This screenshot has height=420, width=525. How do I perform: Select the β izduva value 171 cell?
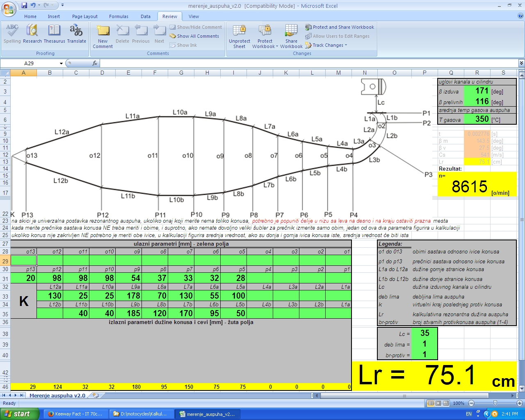point(477,91)
